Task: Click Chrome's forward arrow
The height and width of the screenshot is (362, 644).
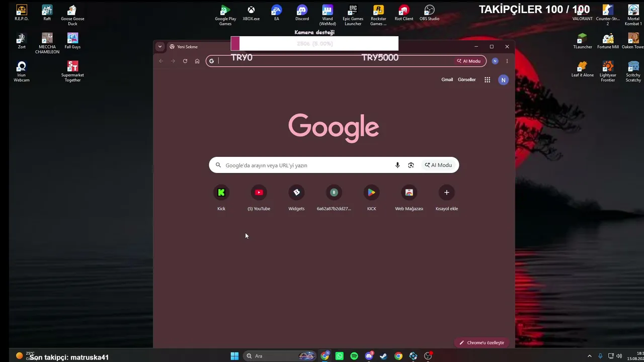Action: click(173, 61)
